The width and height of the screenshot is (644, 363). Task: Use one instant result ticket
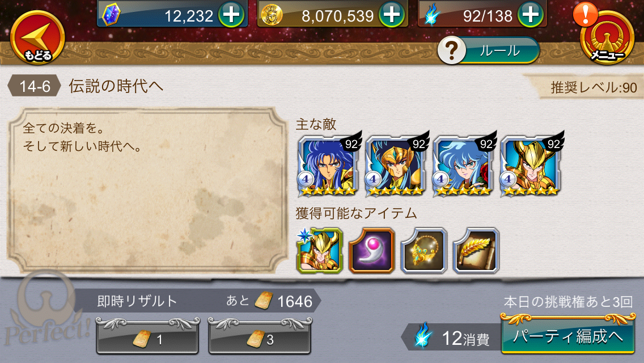click(x=147, y=336)
